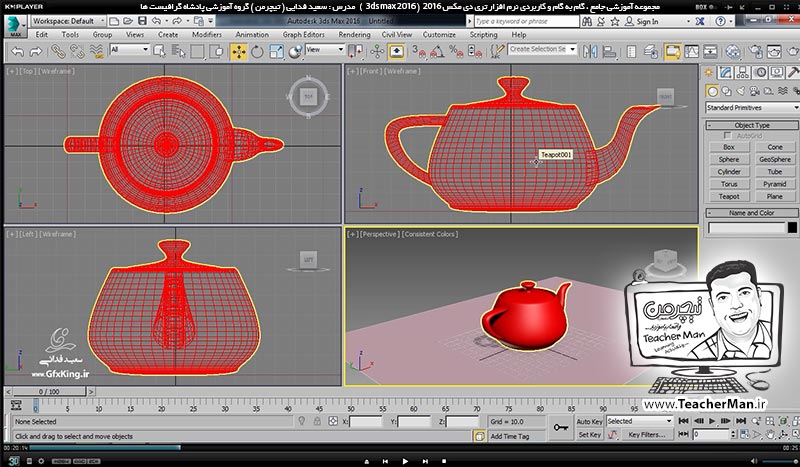Screen dimensions: 800x467
Task: Open the reference coordinate View dropdown
Action: click(325, 50)
